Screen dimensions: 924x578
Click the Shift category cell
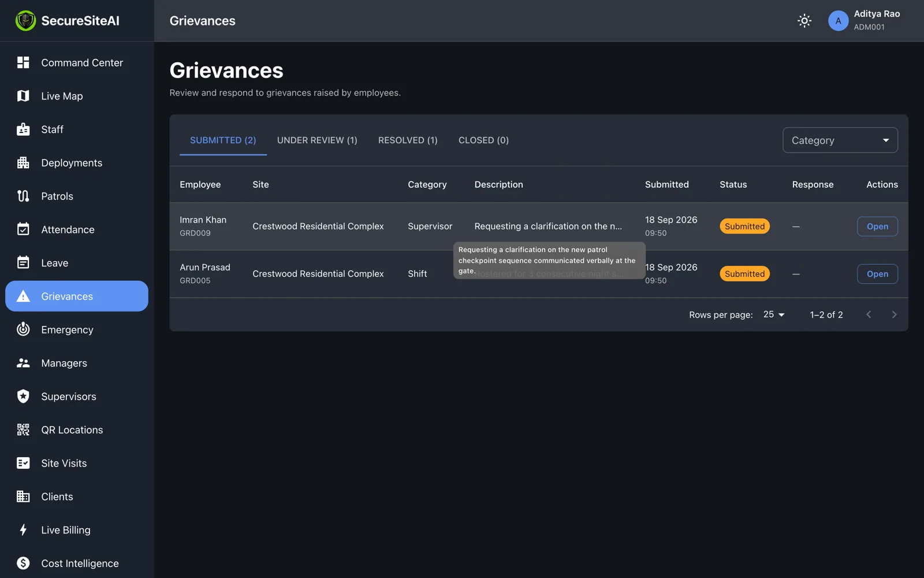tap(418, 274)
